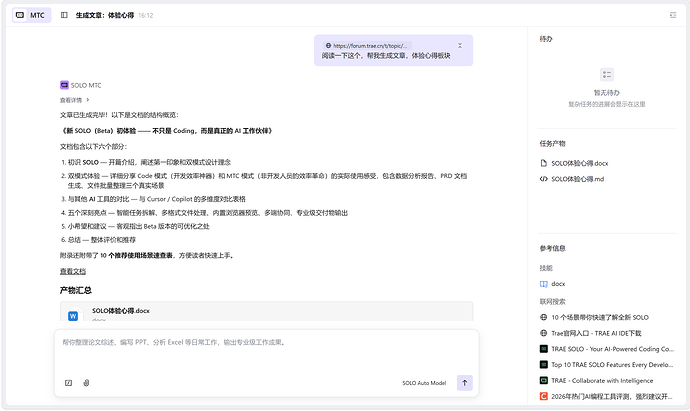Click favicon beside 'TRAE - Collaborate with Intelligence'
The image size is (690, 411).
point(543,381)
